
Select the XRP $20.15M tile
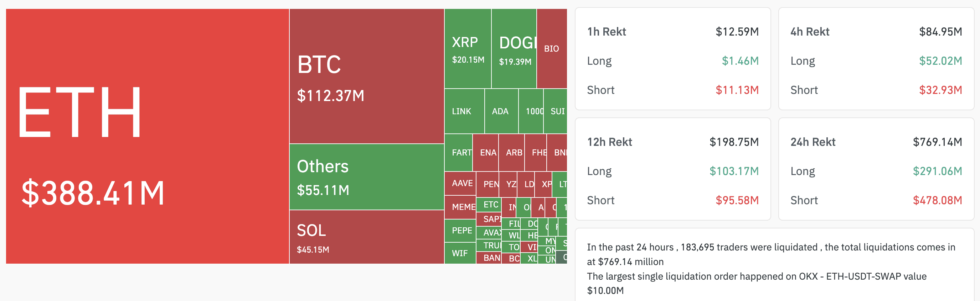[468, 49]
